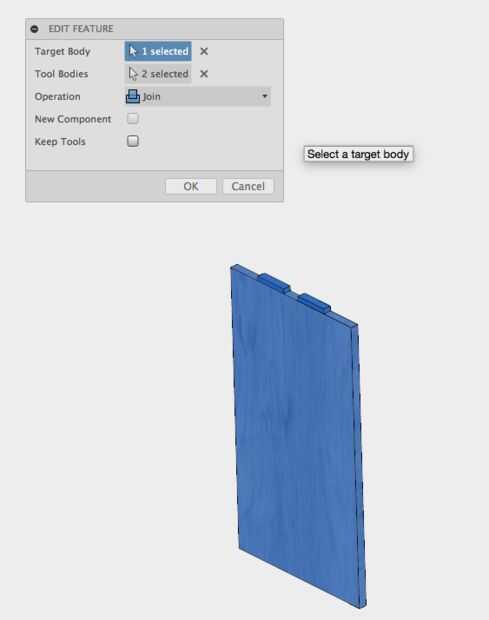Collapse the Edit Feature dialog with minus icon
Viewport: 489px width, 620px height.
35,29
